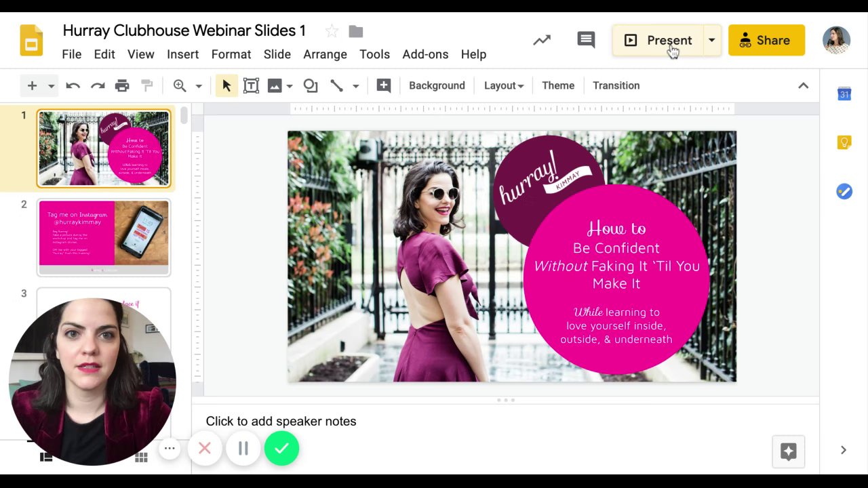The width and height of the screenshot is (868, 488).
Task: Open Google Calendar side panel icon
Action: coord(844,94)
